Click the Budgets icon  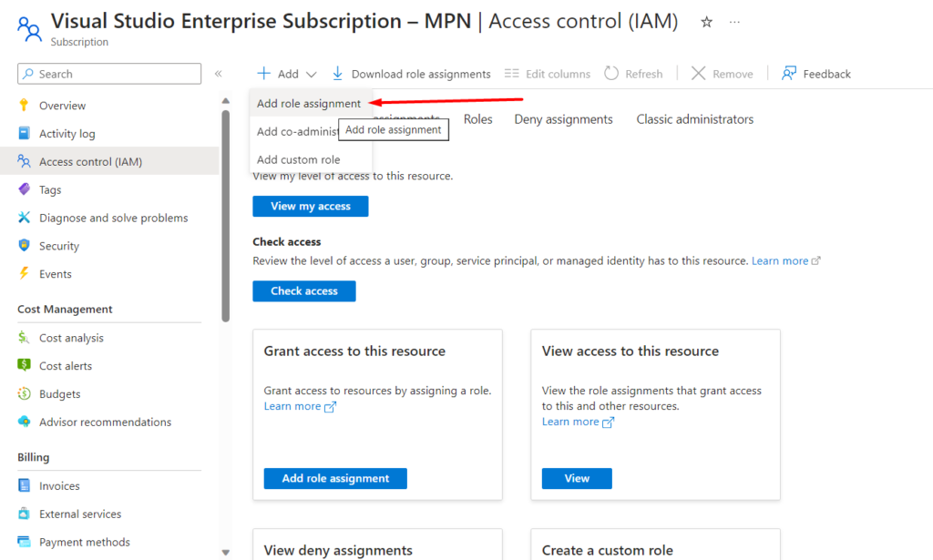click(x=24, y=393)
